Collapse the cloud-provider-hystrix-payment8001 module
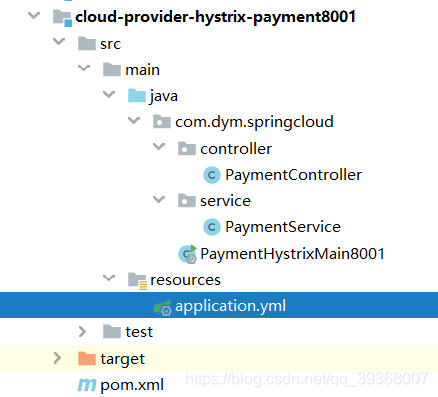Viewport: 438px width, 397px height. click(34, 15)
